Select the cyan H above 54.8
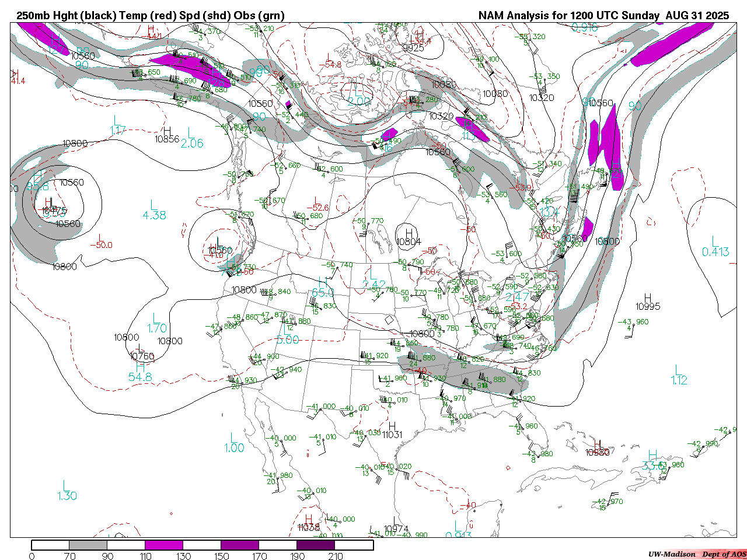 [140, 367]
